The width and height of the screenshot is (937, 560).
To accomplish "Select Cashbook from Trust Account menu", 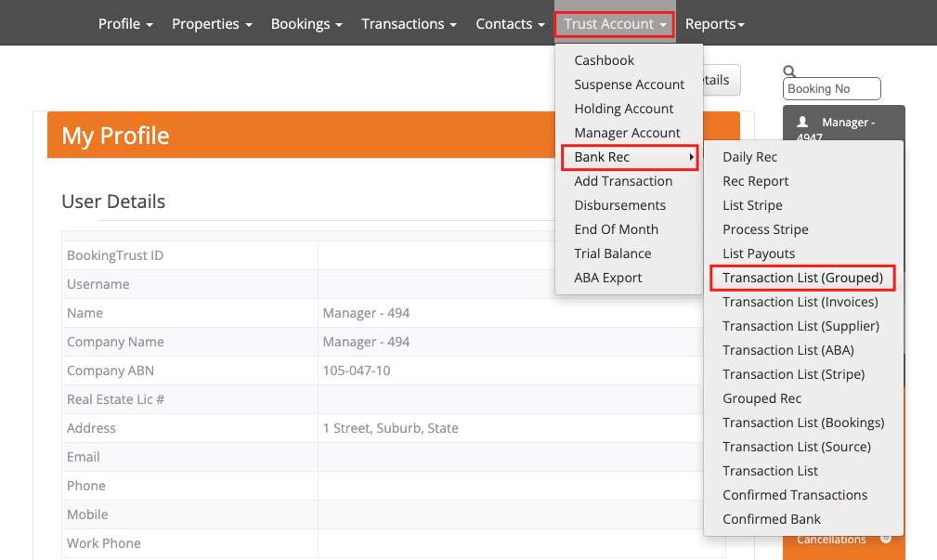I will (x=605, y=60).
